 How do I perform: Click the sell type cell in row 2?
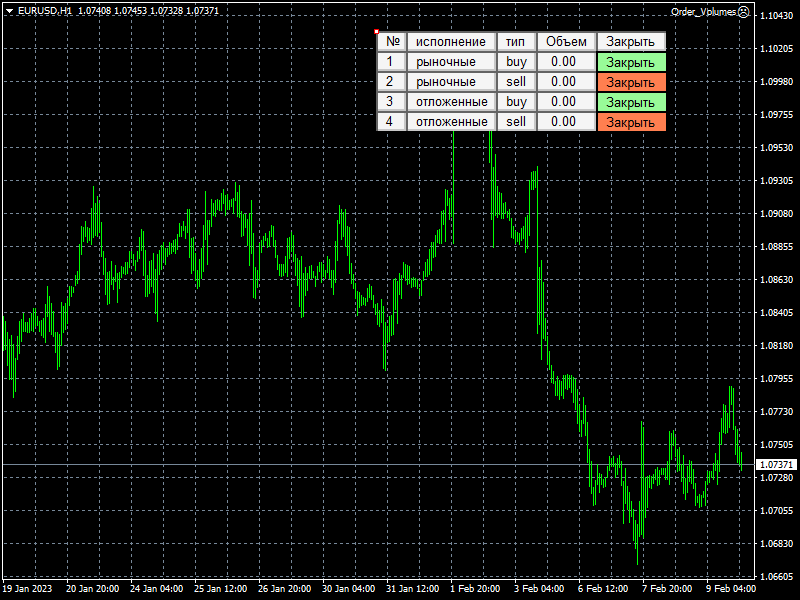click(516, 82)
